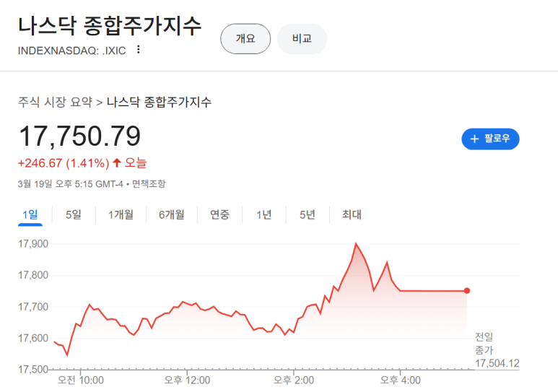Open the 면책조항 disclaimer link
Viewport: 558px width, 392px height.
[149, 183]
